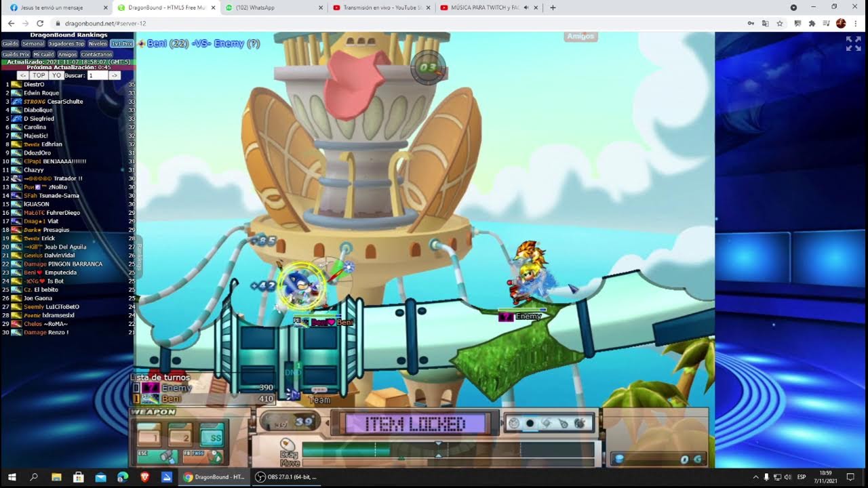868x488 pixels.
Task: Open the Mi Guild ranking tab
Action: (43, 54)
